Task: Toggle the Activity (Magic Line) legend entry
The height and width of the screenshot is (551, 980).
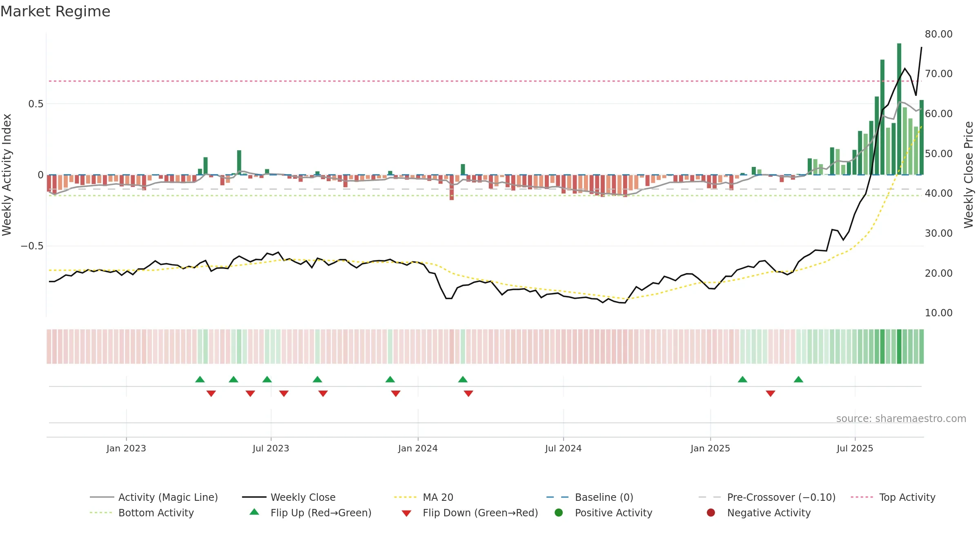Action: point(154,497)
